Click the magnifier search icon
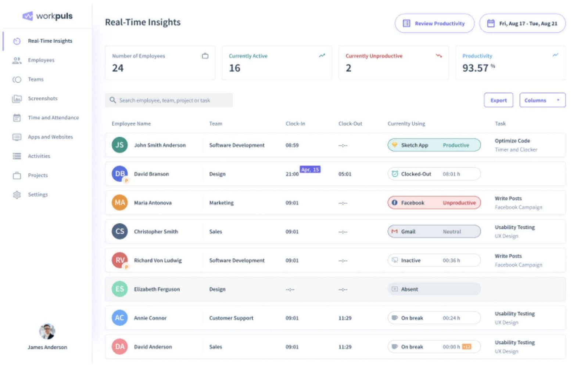The image size is (588, 366). coord(113,100)
